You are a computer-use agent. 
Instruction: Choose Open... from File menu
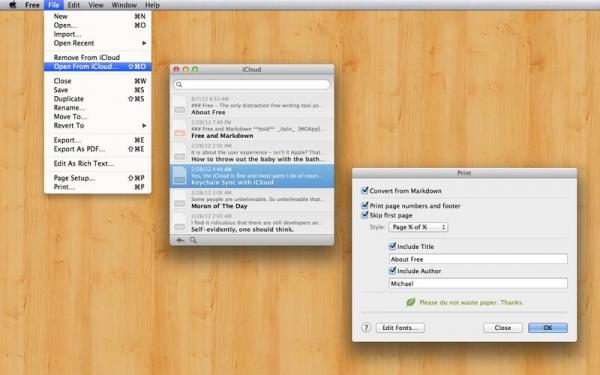coord(98,25)
